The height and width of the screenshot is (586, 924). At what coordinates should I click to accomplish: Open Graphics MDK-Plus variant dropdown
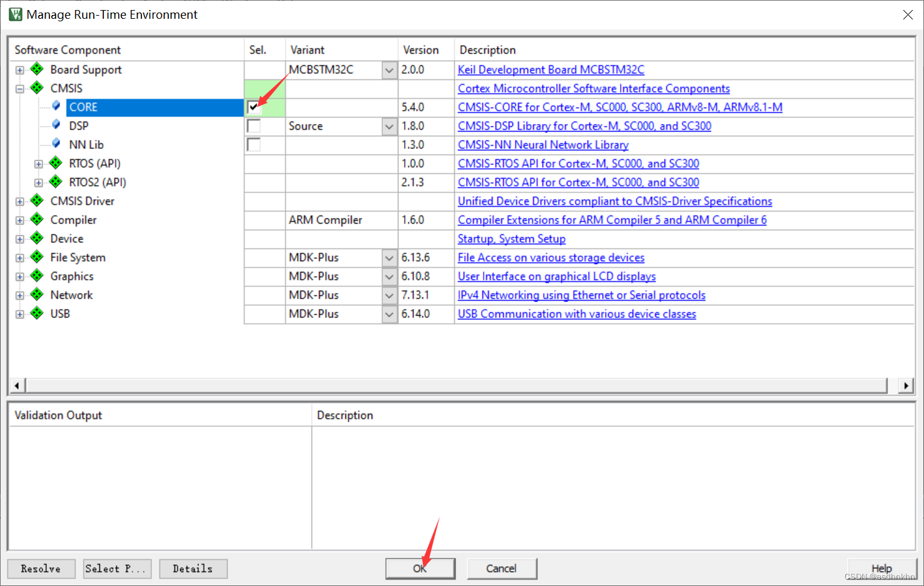389,277
